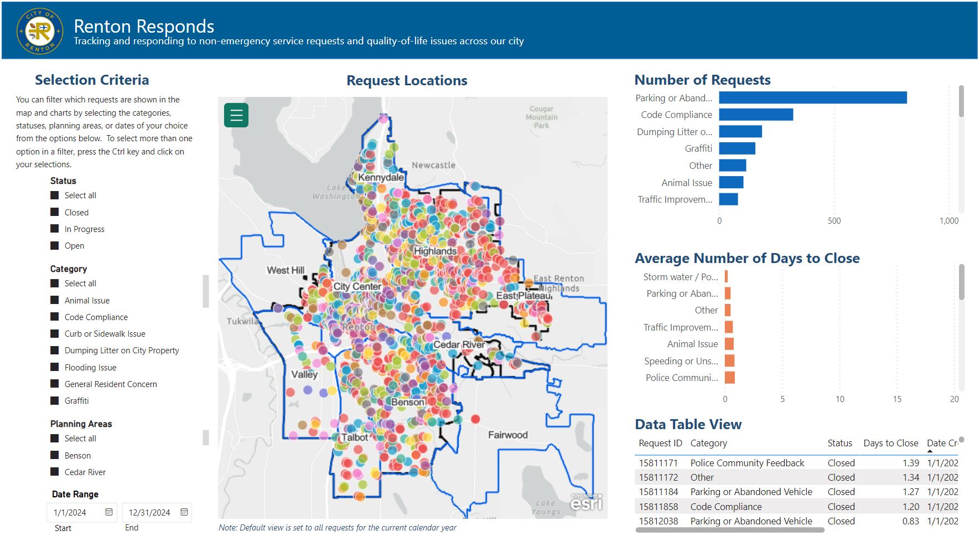Click the Fairwood map label
980x541 pixels.
pyautogui.click(x=507, y=435)
